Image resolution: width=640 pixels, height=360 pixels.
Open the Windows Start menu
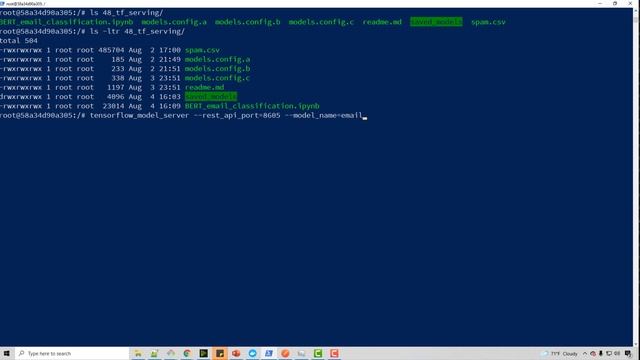[x=7, y=353]
